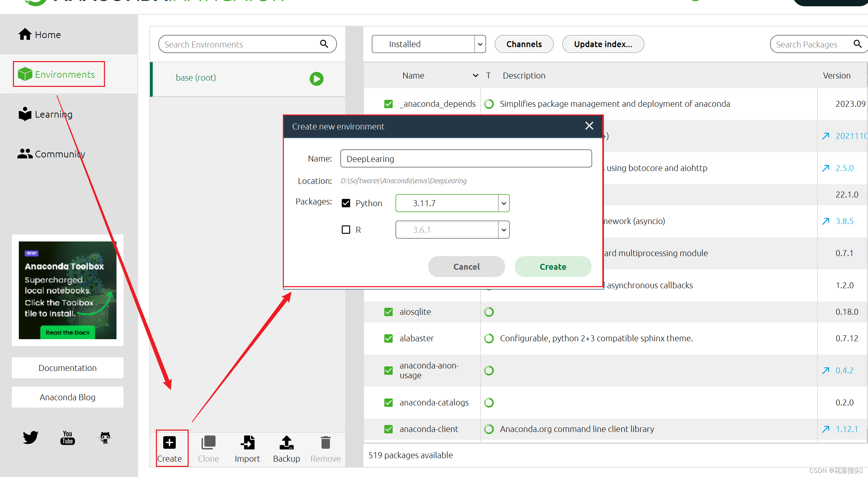Click the type ring icon for aiosqlite
Image resolution: width=868 pixels, height=477 pixels.
tap(489, 312)
